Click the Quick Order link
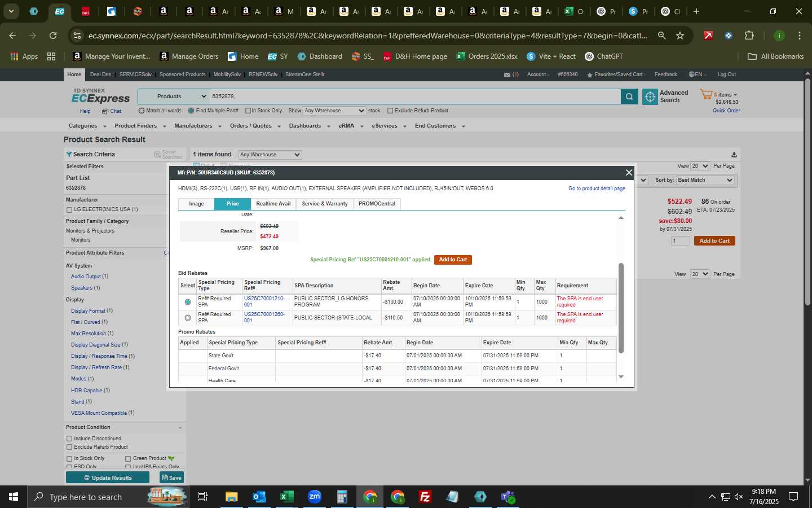Viewport: 812px width, 508px height. [726, 111]
